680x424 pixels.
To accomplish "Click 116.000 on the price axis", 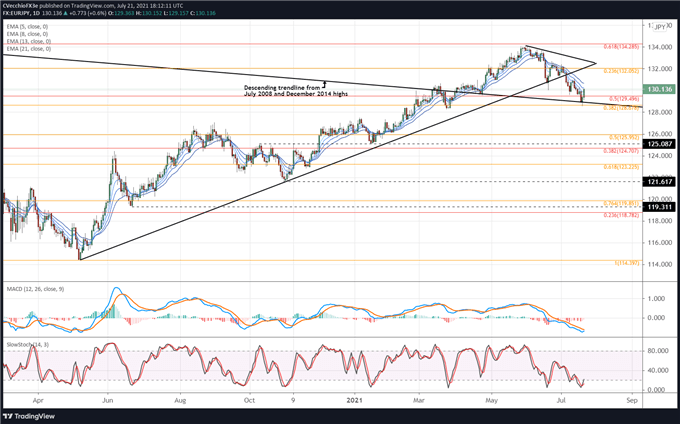I will click(660, 242).
